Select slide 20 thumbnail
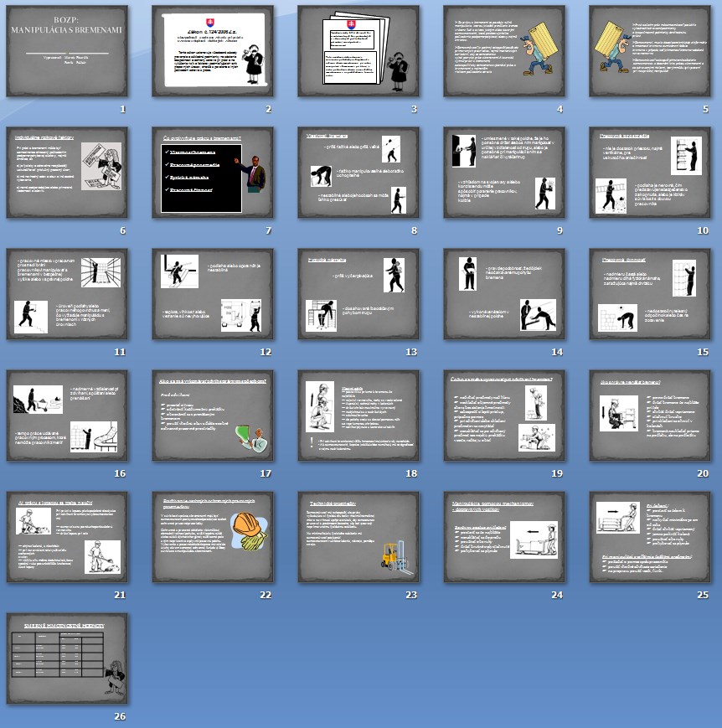The height and width of the screenshot is (728, 722). [x=650, y=416]
